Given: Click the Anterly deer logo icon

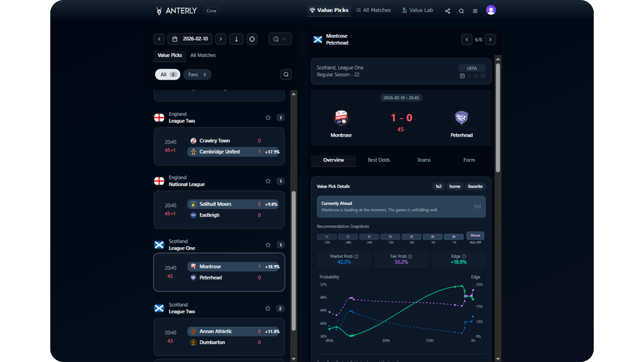Looking at the screenshot, I should (x=159, y=11).
